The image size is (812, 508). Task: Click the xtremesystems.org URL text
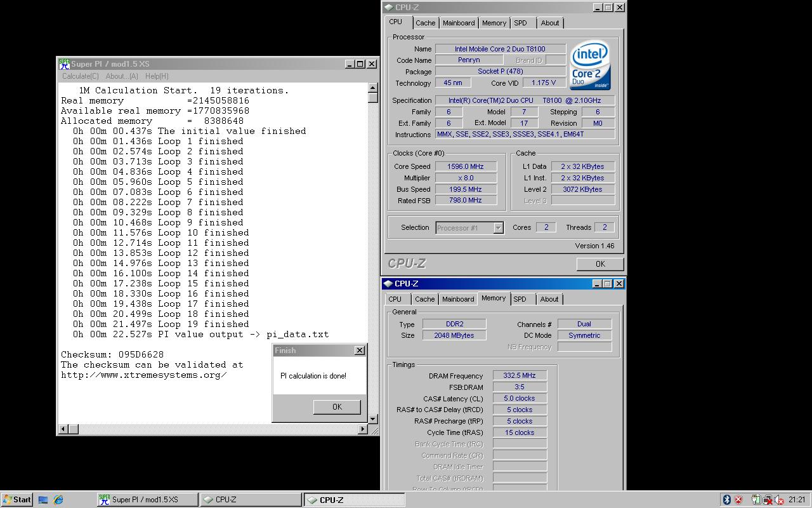click(144, 375)
